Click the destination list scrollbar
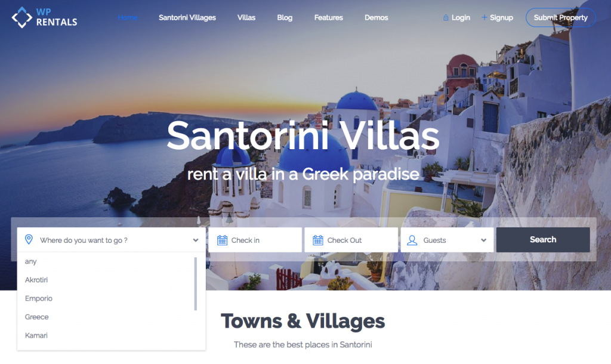The height and width of the screenshot is (364, 611). pos(195,283)
